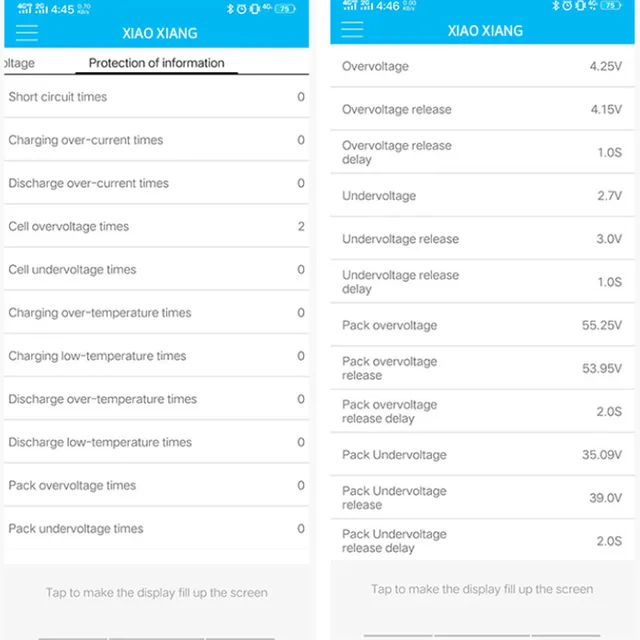Select Discharge over-current times row
This screenshot has height=640, width=640.
[156, 183]
